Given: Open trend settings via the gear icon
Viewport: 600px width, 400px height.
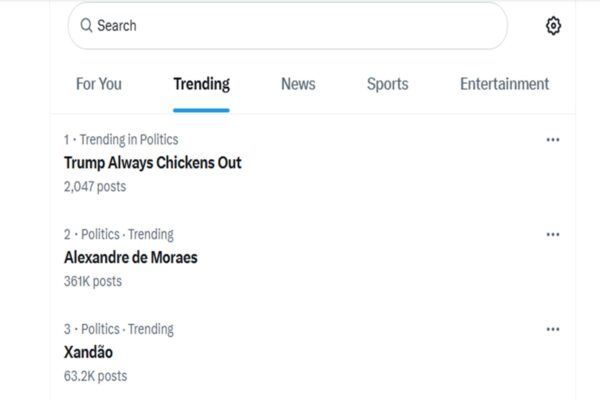Looking at the screenshot, I should tap(553, 26).
